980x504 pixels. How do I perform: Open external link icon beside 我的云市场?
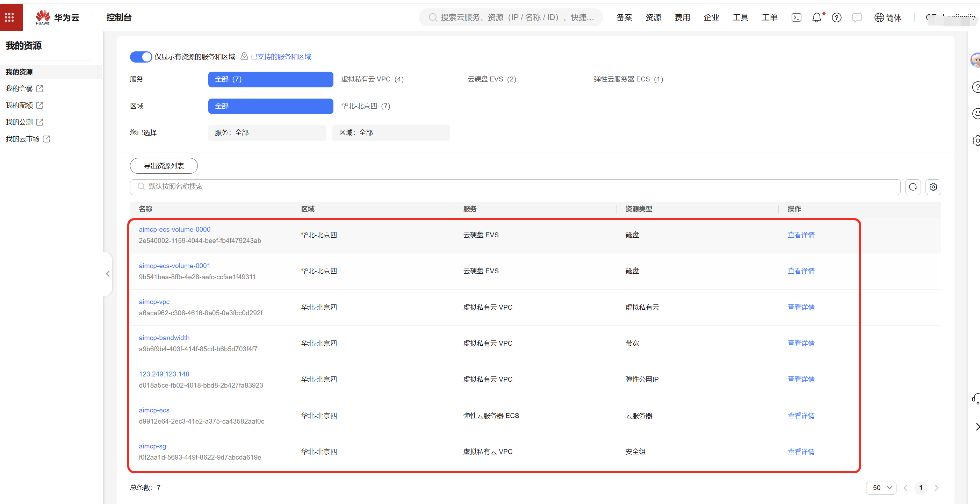tap(46, 139)
